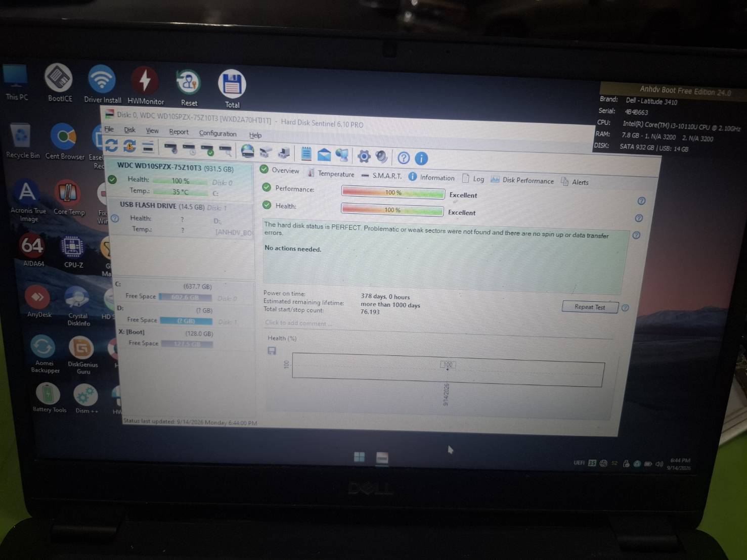Open the HWMonitor desktop icon

146,86
